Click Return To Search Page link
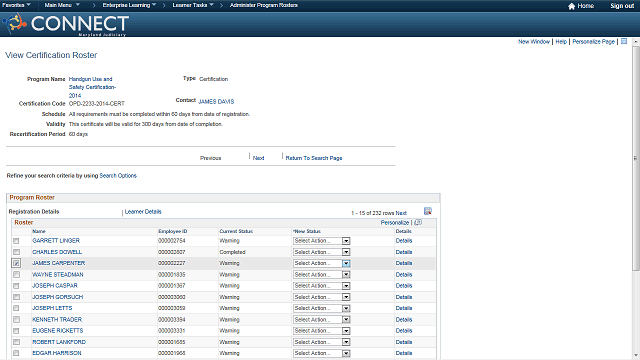Screen dimensions: 640x360 (314, 158)
